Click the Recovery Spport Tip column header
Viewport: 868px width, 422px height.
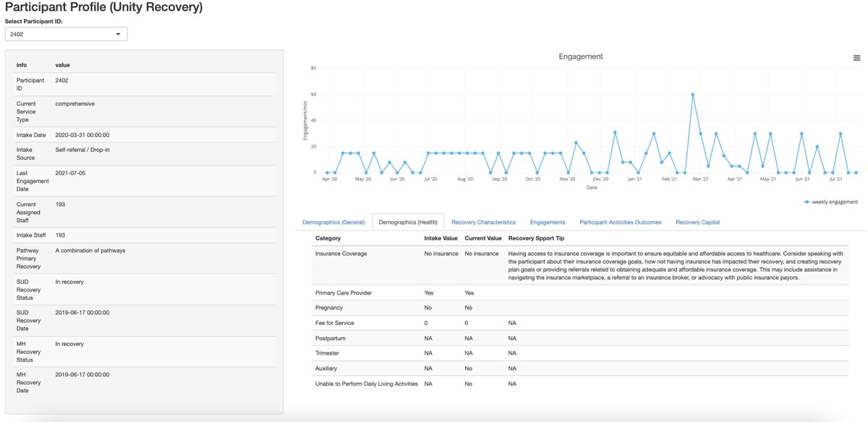point(535,237)
